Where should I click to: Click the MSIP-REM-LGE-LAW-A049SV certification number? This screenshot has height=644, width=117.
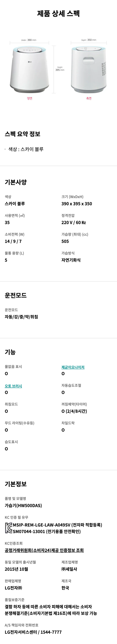point(42,525)
